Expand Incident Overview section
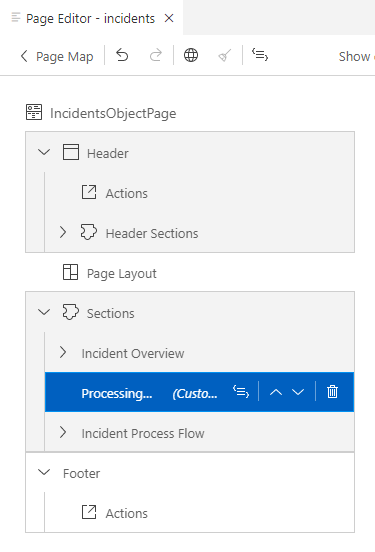This screenshot has height=552, width=375. coord(63,352)
